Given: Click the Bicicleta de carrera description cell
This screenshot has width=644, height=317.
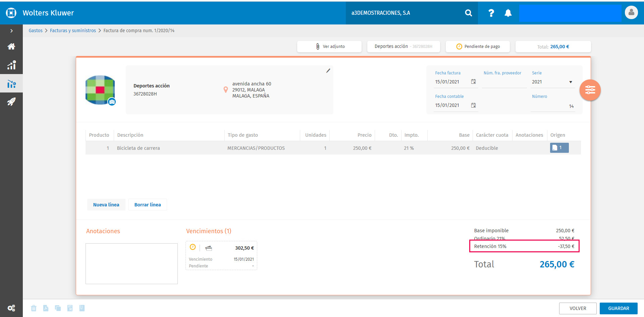Looking at the screenshot, I should point(169,148).
